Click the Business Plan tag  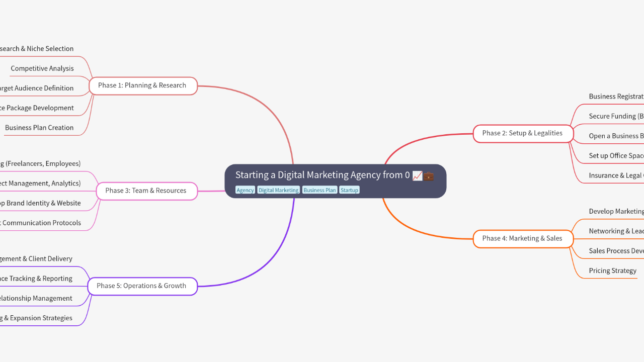319,190
